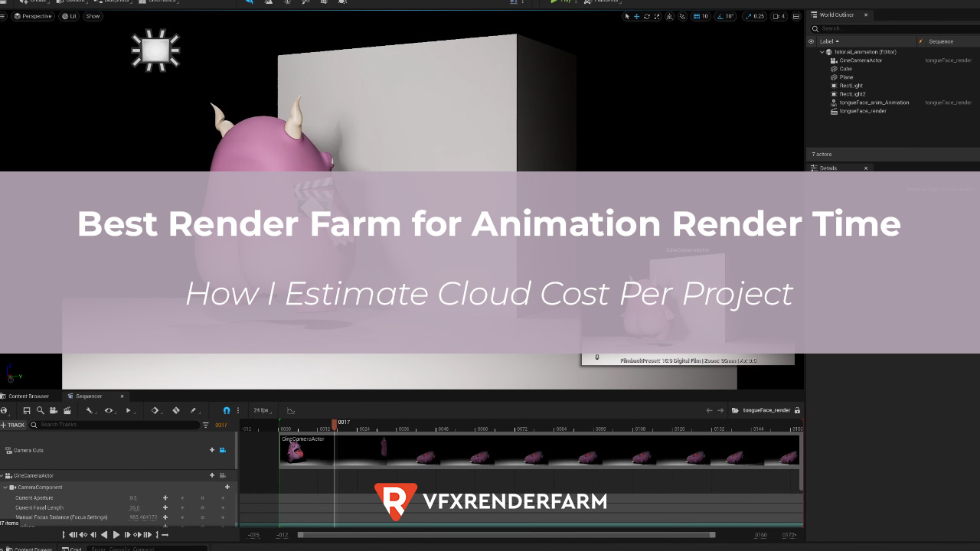
Task: Toggle the loop mode playback button
Action: [x=165, y=535]
